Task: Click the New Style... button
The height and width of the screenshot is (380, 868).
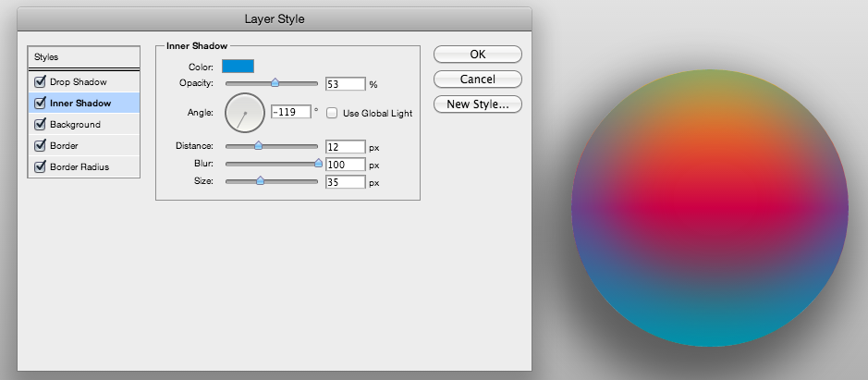Action: (478, 104)
